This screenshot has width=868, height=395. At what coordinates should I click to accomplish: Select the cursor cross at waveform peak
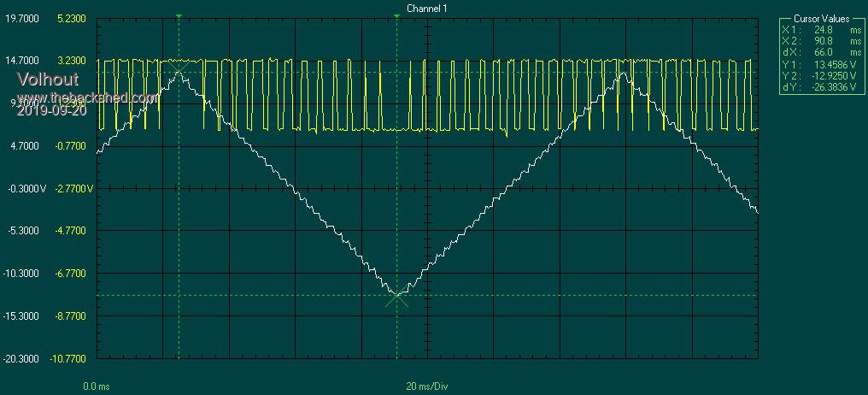point(179,68)
